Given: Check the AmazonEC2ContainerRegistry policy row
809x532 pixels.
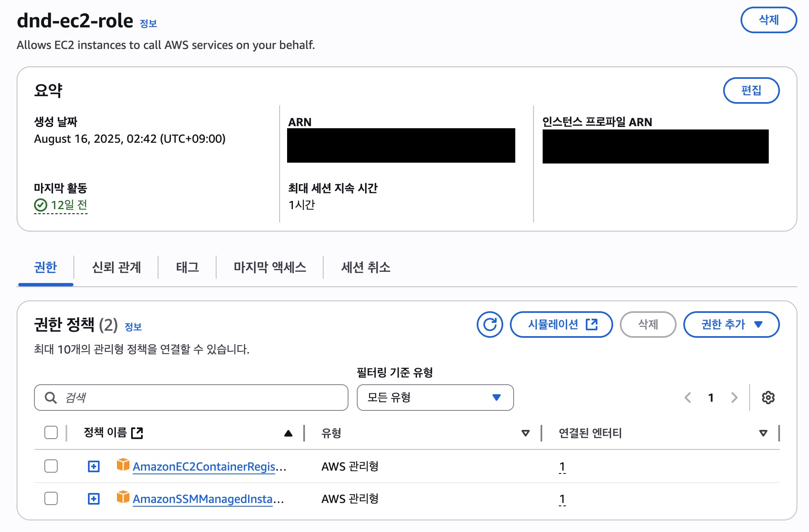Looking at the screenshot, I should coord(51,466).
